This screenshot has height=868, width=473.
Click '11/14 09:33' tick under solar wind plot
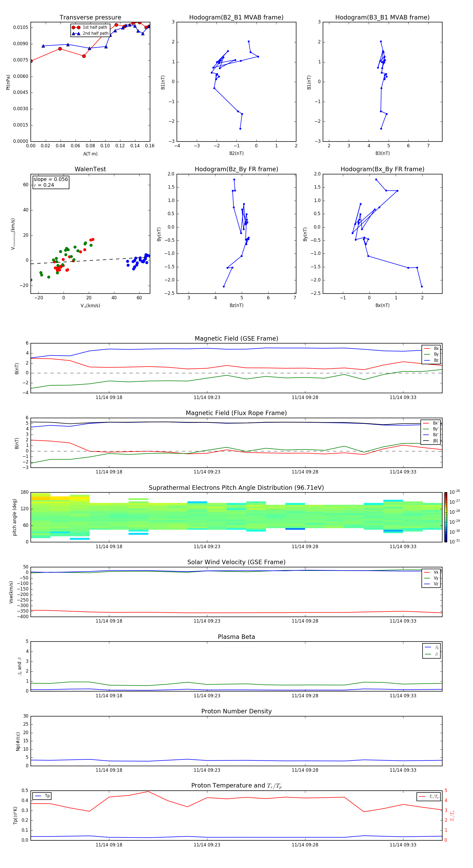[x=403, y=621]
